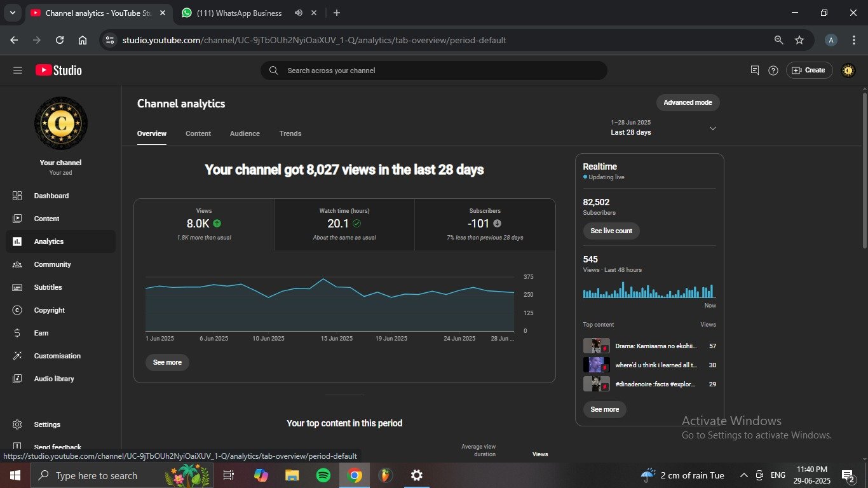Open Settings at the sidebar bottom
Image resolution: width=868 pixels, height=488 pixels.
[x=61, y=424]
